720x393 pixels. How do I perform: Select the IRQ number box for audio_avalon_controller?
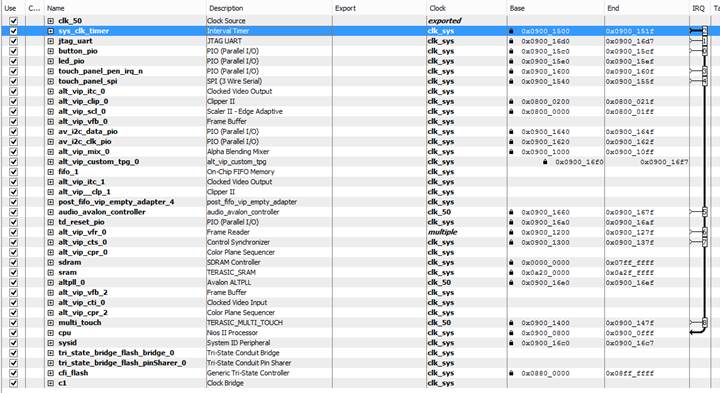[x=705, y=212]
